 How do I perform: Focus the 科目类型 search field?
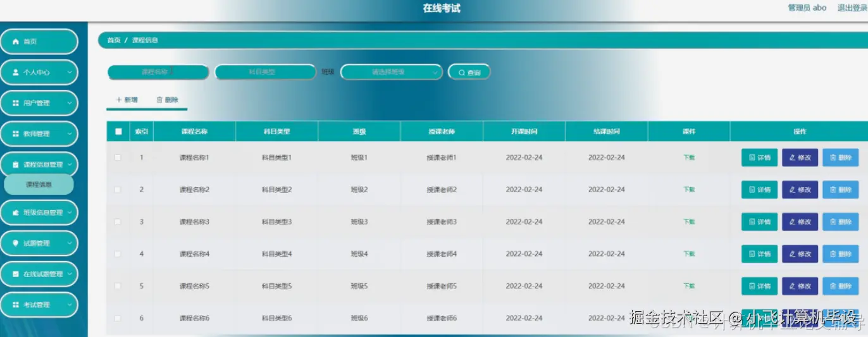tap(265, 72)
